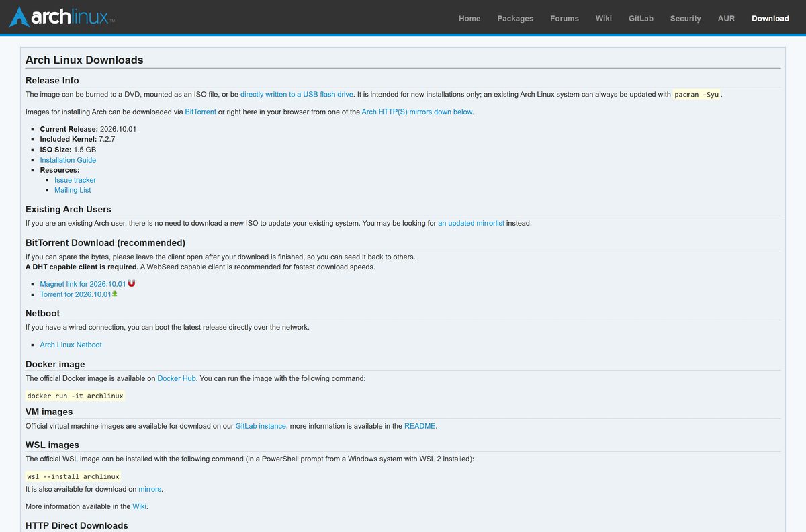The width and height of the screenshot is (806, 532).
Task: Open the Forums nav link
Action: [564, 18]
